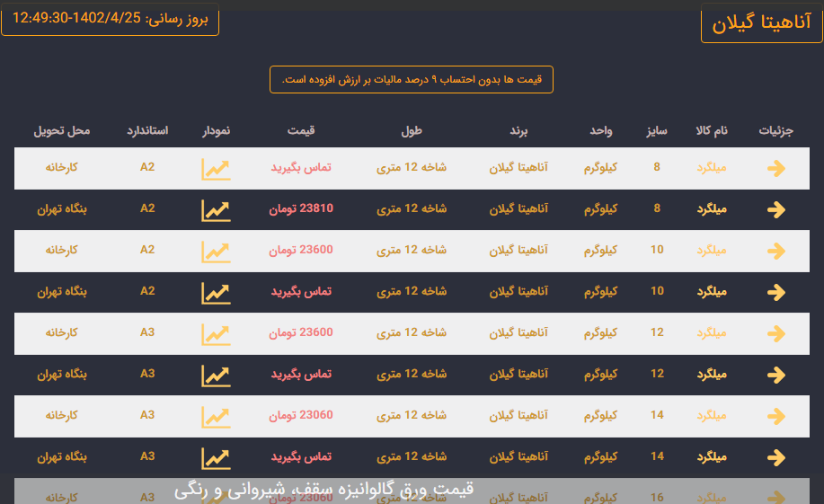Screen dimensions: 824x504
Task: Click میلگرد name in size 14 بنگاه تهران row
Action: (x=711, y=456)
